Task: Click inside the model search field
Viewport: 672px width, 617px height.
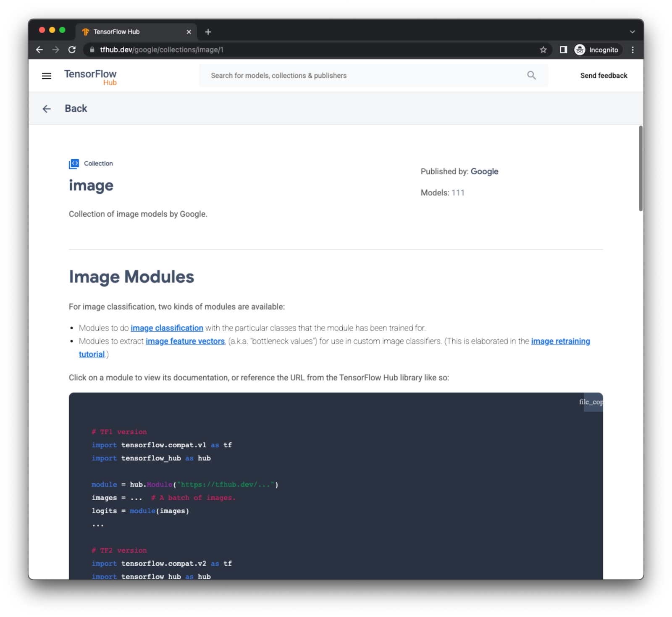Action: 336,76
